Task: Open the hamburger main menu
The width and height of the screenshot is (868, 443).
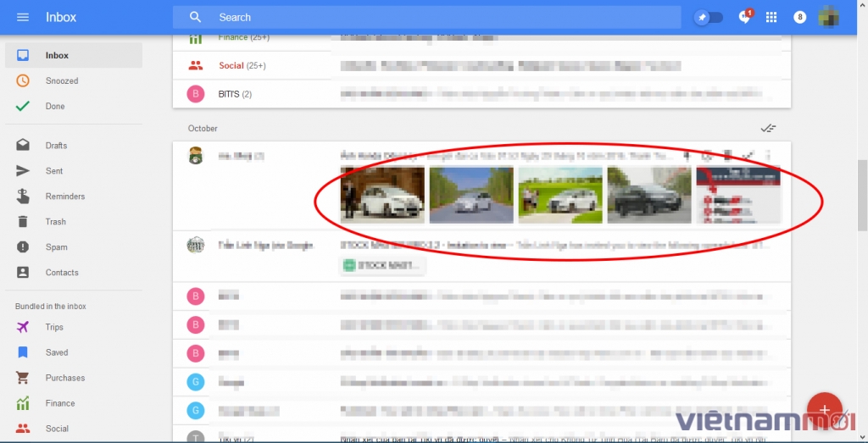Action: pyautogui.click(x=23, y=17)
